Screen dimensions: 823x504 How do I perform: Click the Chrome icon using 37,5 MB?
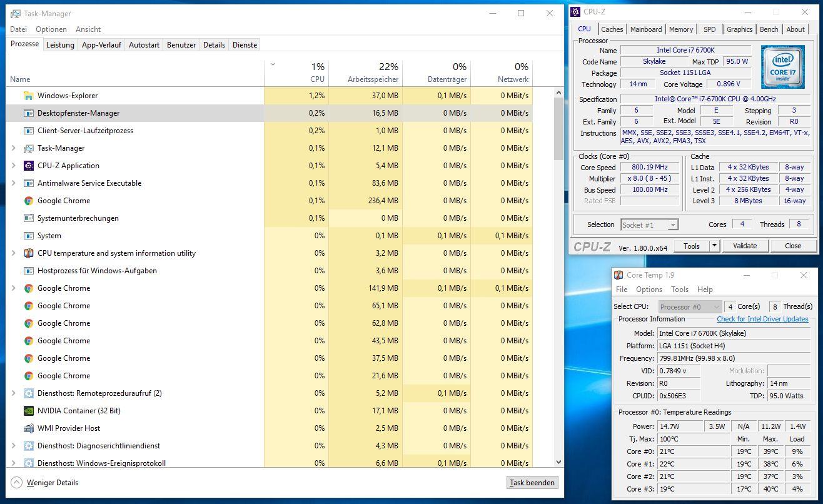(28, 358)
